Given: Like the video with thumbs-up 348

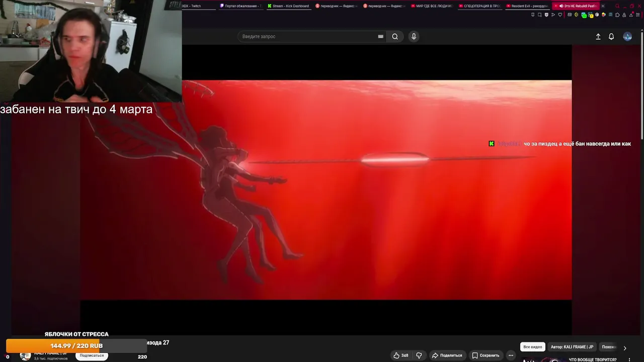Looking at the screenshot, I should (401, 355).
